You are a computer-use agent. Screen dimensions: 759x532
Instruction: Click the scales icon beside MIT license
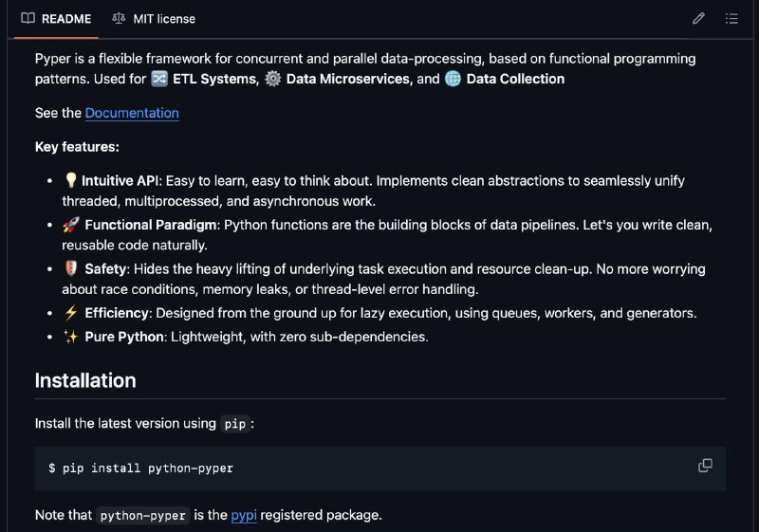119,18
